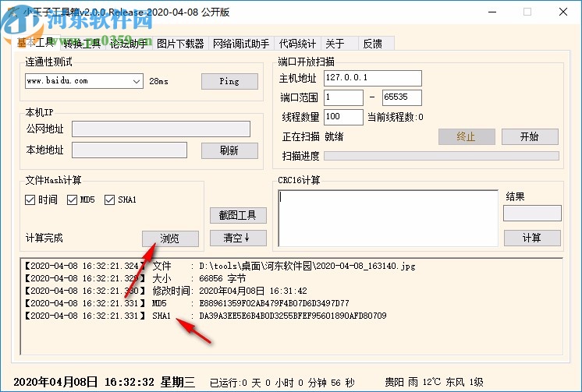The image size is (582, 392).
Task: Click the 贵阳 weather status text
Action: point(434,382)
